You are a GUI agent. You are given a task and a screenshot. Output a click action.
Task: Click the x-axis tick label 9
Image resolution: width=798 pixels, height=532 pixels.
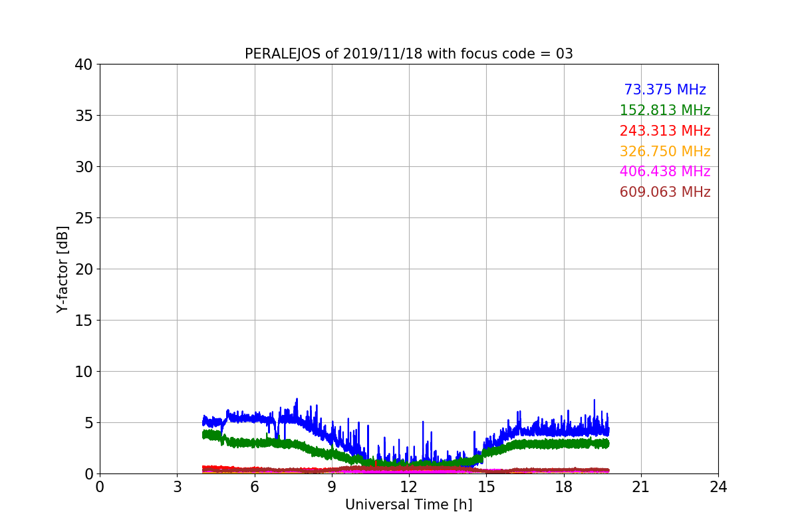331,487
